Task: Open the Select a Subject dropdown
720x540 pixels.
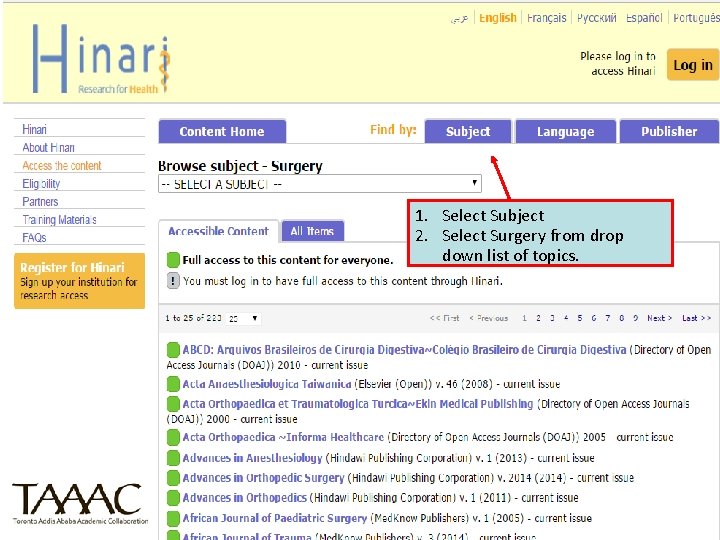Action: [x=320, y=184]
